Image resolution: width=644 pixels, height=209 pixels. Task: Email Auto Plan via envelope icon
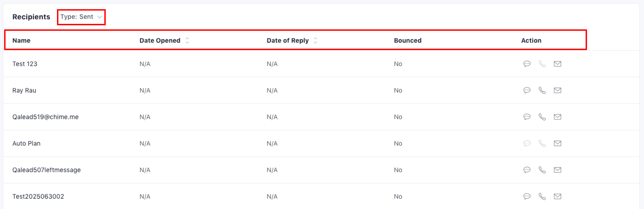coord(557,143)
